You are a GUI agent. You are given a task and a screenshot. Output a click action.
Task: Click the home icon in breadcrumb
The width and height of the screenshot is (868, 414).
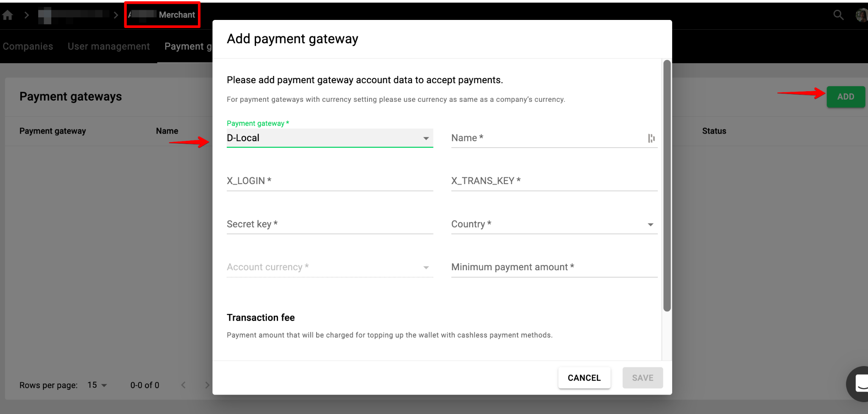tap(8, 15)
